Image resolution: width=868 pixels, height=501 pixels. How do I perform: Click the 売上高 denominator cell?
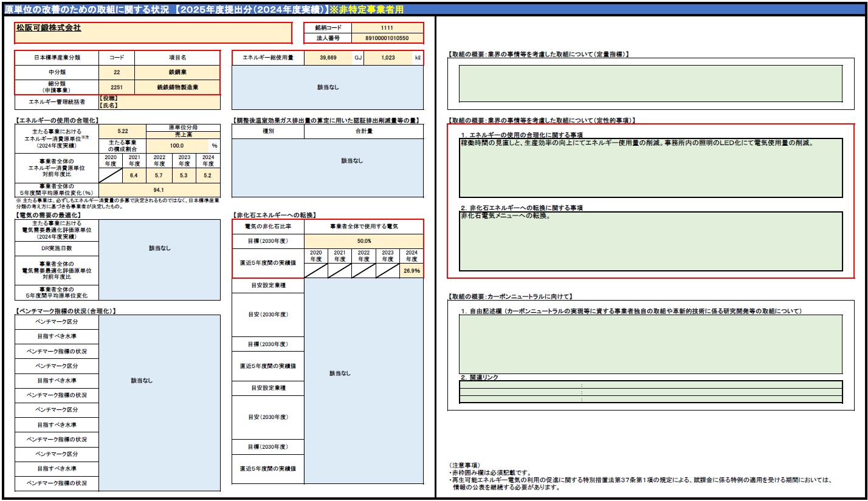pyautogui.click(x=183, y=135)
